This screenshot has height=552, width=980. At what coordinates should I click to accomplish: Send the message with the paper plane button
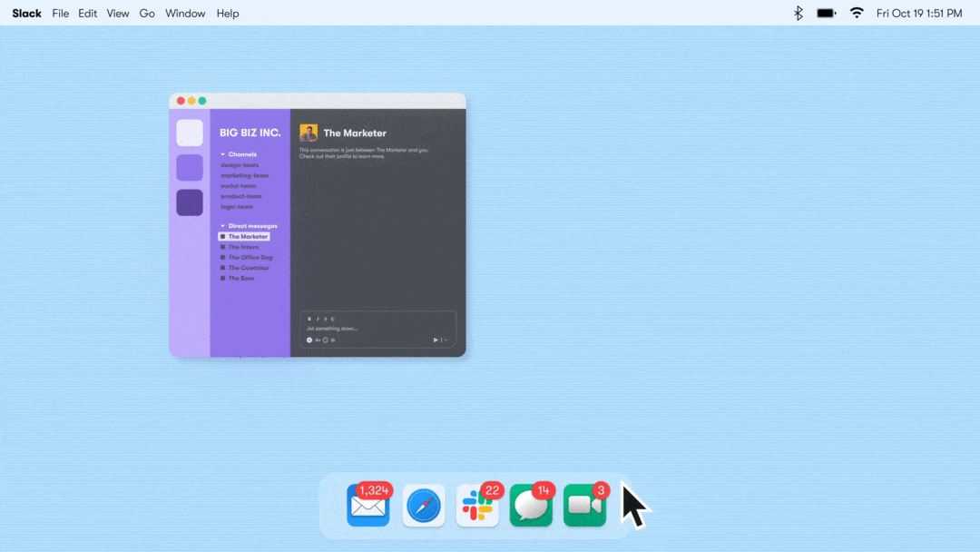pyautogui.click(x=436, y=340)
